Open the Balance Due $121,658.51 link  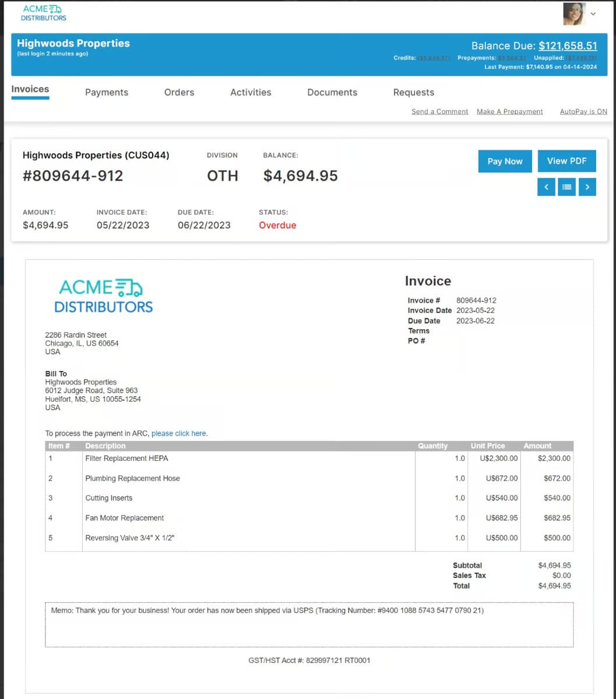tap(568, 46)
